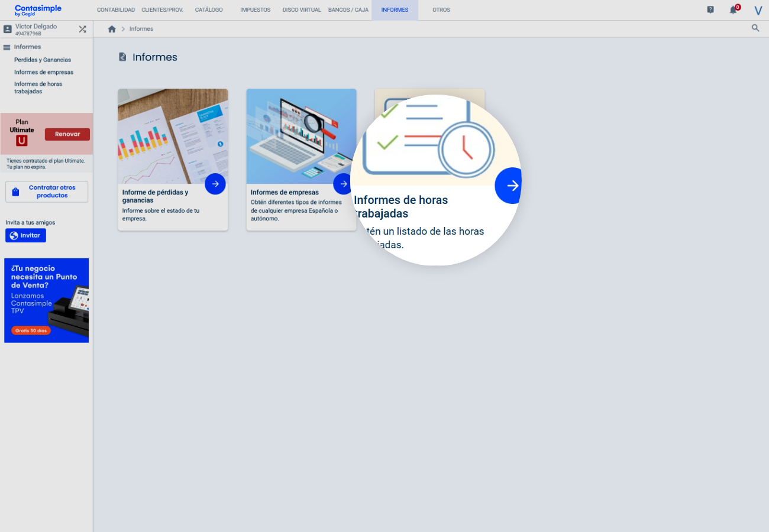Open the CLIENTES/PROV. menu
This screenshot has height=532, width=769.
[x=162, y=10]
